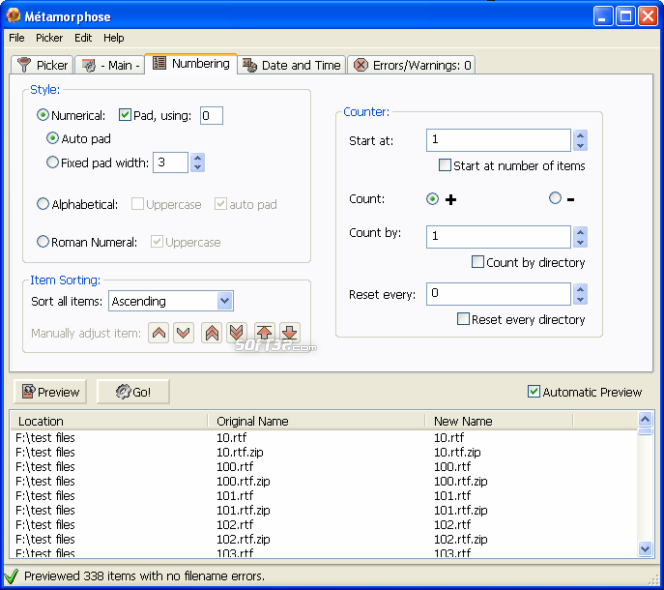Select the 10.rtf row in preview list
Image resolution: width=664 pixels, height=590 pixels.
pos(324,437)
